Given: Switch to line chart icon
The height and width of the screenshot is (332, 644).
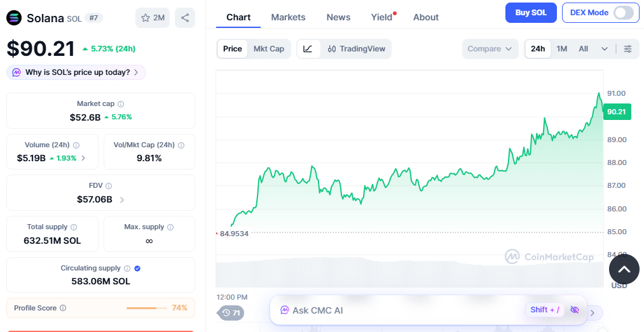Looking at the screenshot, I should pos(308,49).
